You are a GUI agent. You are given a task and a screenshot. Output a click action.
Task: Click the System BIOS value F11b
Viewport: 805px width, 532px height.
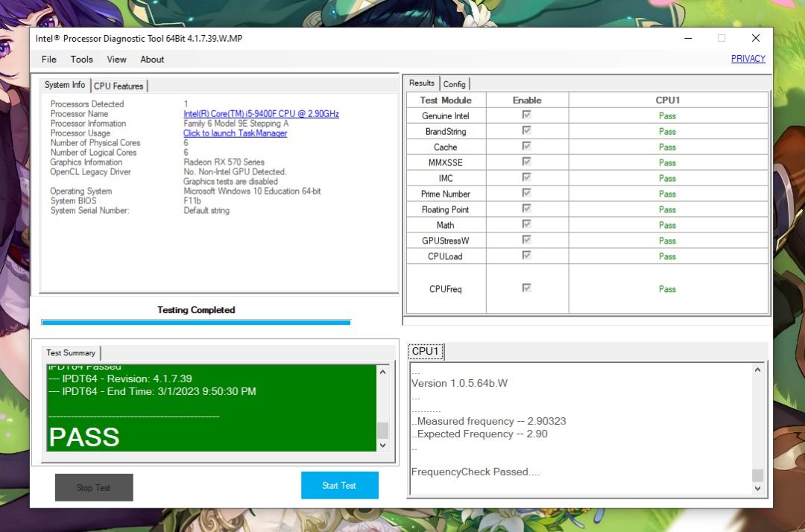(192, 200)
